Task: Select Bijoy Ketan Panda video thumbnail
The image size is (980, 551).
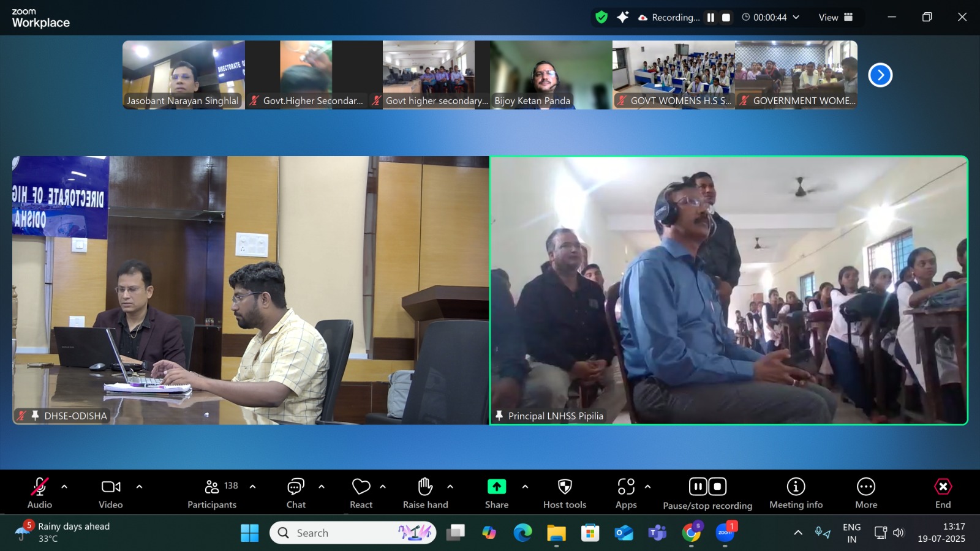Action: (x=551, y=75)
